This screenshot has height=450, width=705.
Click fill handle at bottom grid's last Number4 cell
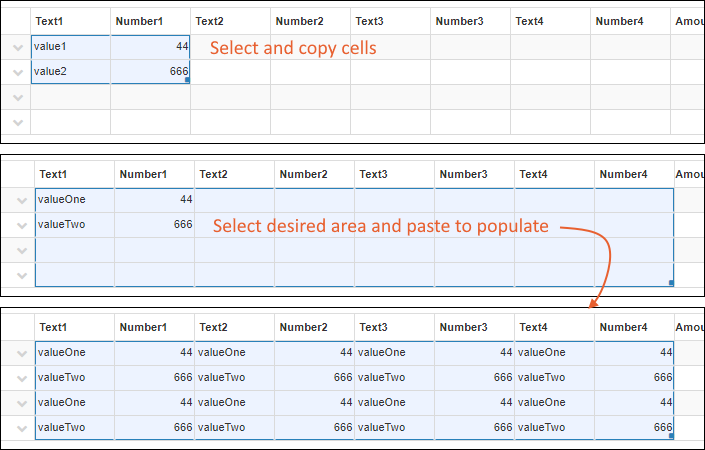coord(671,437)
